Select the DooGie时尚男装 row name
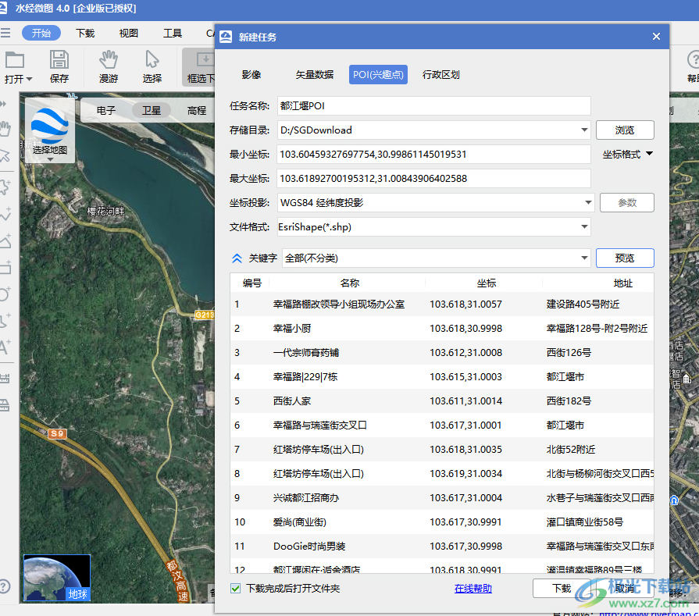 pos(309,546)
